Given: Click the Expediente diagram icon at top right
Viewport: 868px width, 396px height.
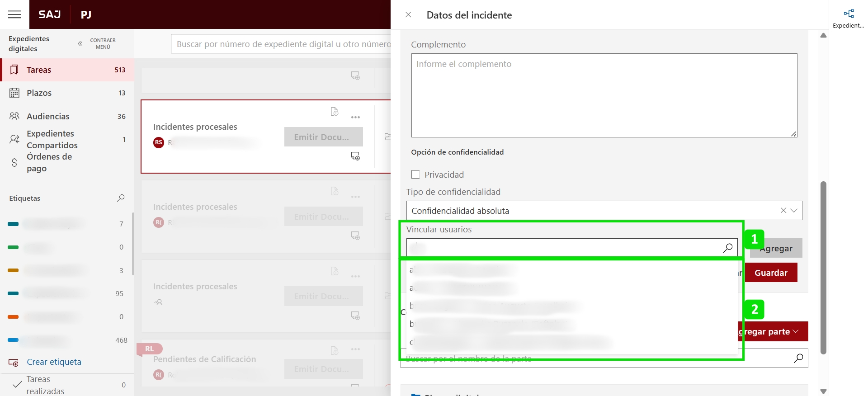Looking at the screenshot, I should click(x=849, y=14).
